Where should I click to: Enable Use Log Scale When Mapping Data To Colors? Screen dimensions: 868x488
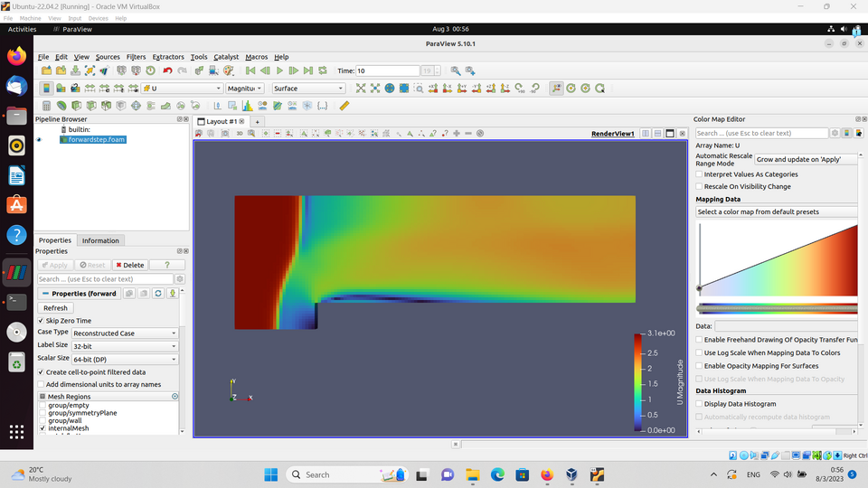click(x=699, y=353)
